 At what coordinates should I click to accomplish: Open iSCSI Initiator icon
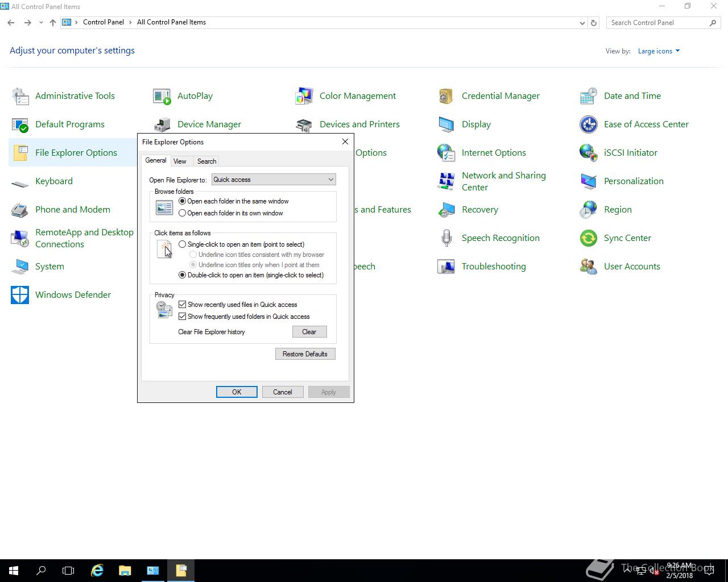tap(589, 153)
